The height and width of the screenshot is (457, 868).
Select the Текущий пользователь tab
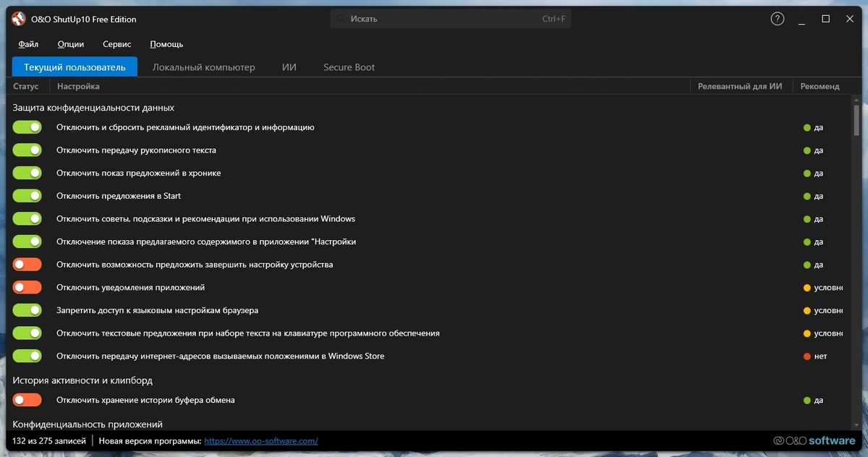point(75,67)
